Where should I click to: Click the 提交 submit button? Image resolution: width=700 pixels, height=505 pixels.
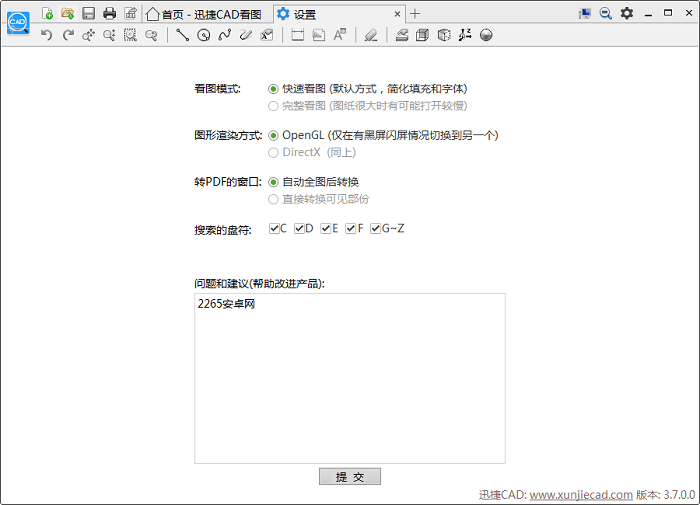pyautogui.click(x=349, y=477)
